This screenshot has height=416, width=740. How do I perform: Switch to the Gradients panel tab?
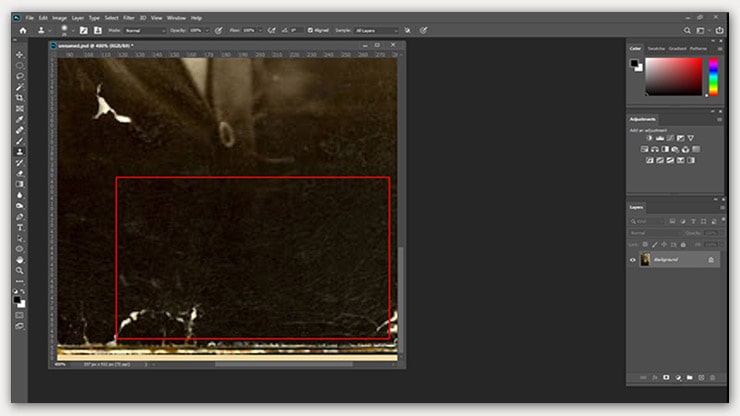click(x=678, y=48)
